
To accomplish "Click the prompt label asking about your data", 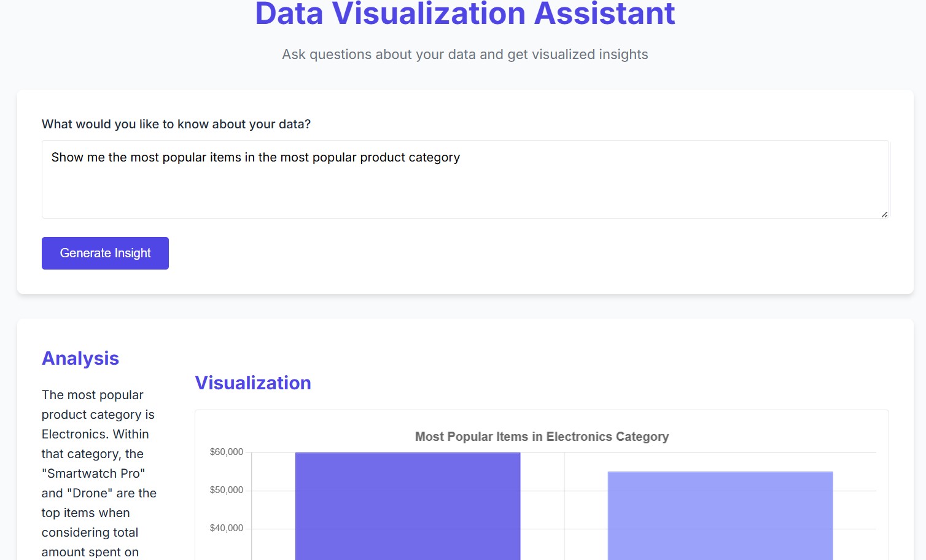I will tap(176, 124).
